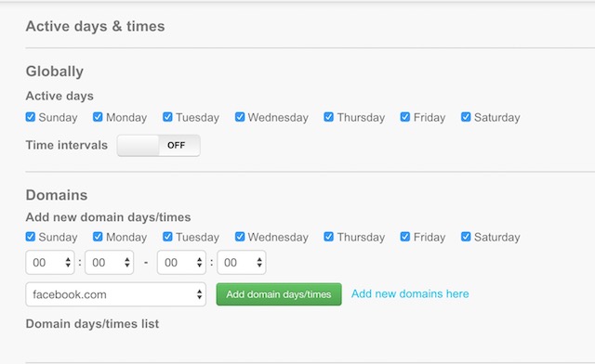
Task: Uncheck Monday under Globally active days
Action: [x=98, y=117]
